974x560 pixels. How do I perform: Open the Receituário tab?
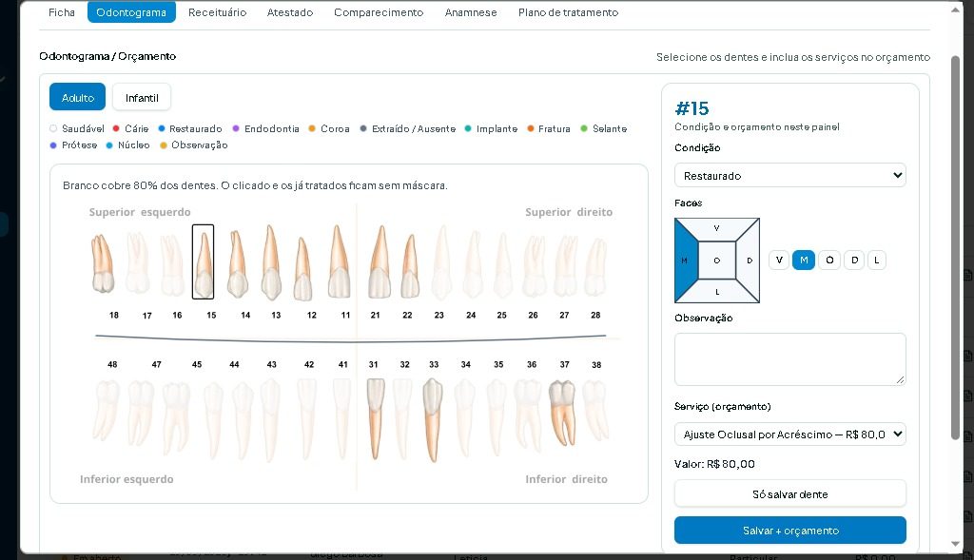(218, 12)
